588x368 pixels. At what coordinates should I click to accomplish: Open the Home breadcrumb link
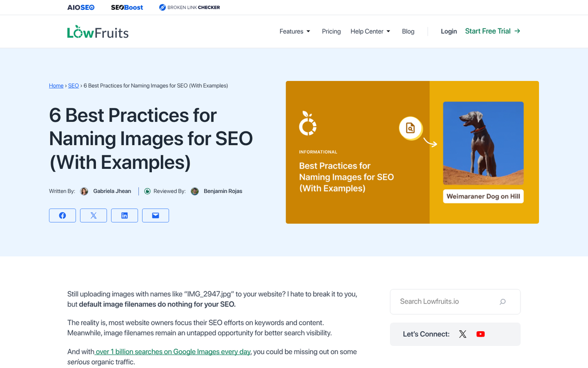pyautogui.click(x=56, y=85)
